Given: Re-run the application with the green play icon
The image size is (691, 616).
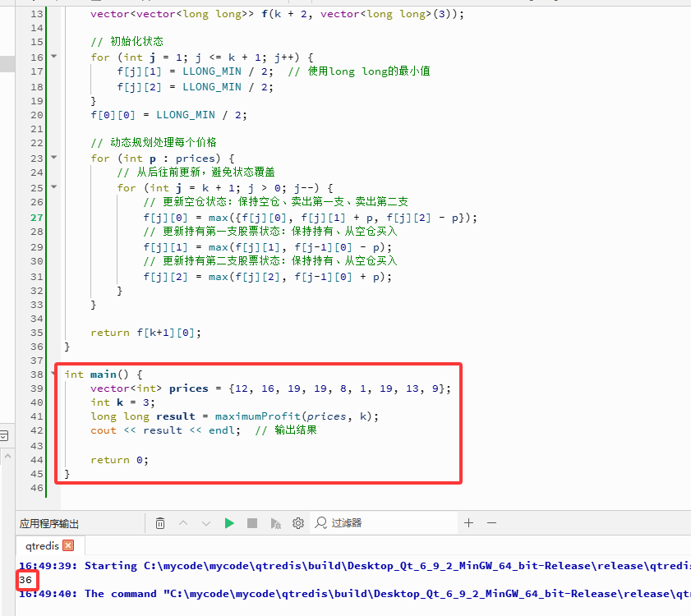Looking at the screenshot, I should pyautogui.click(x=229, y=523).
